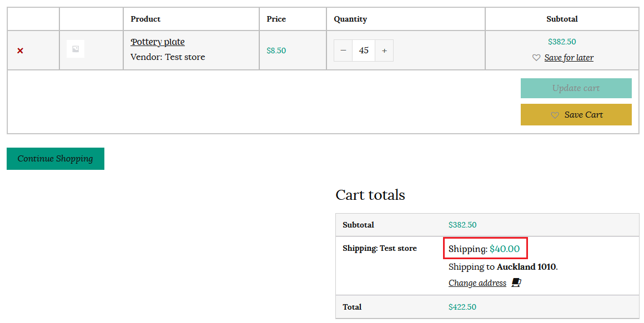Click the Shipping: $40.00 text
Viewport: 644px width, 323px height.
(x=484, y=249)
